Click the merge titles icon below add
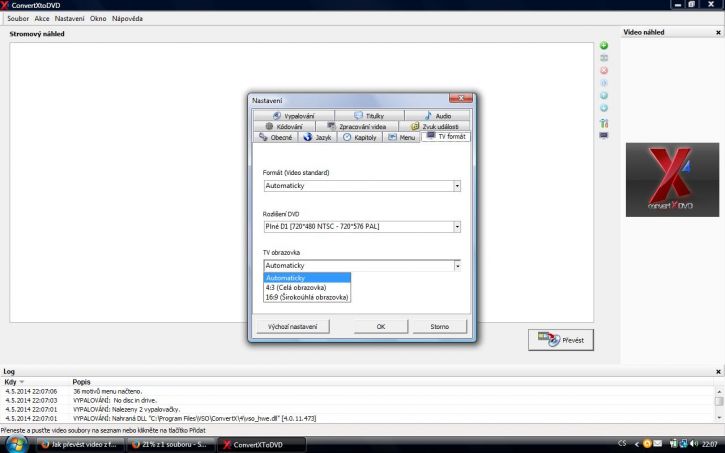The image size is (725, 453). pyautogui.click(x=603, y=58)
